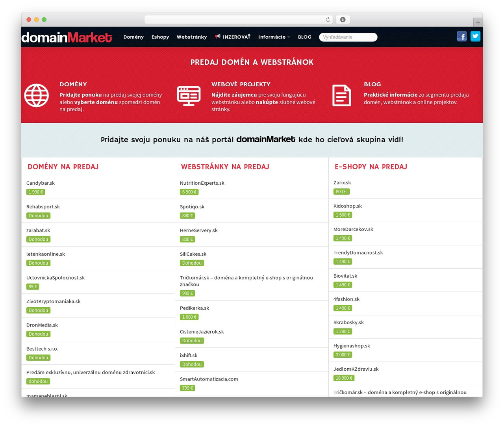
Task: Click the WEBOVÉ PROJEKTY heading
Action: coord(241,84)
